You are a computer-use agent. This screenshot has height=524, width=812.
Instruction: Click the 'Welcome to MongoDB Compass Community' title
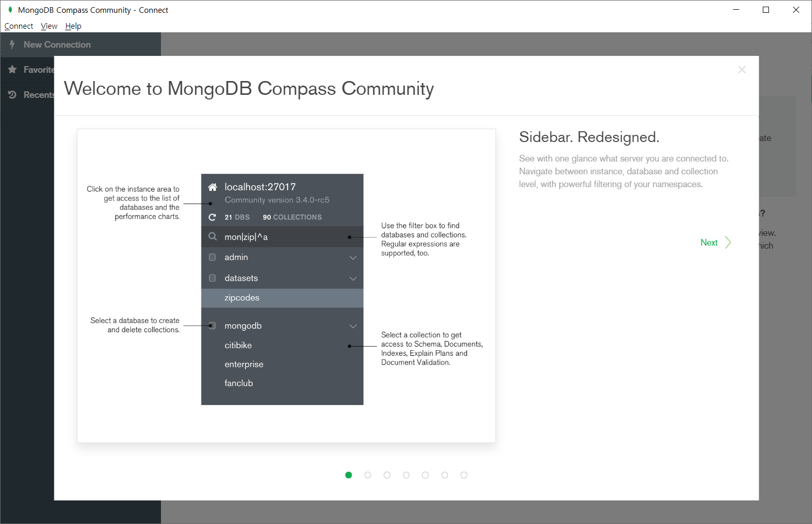(249, 88)
